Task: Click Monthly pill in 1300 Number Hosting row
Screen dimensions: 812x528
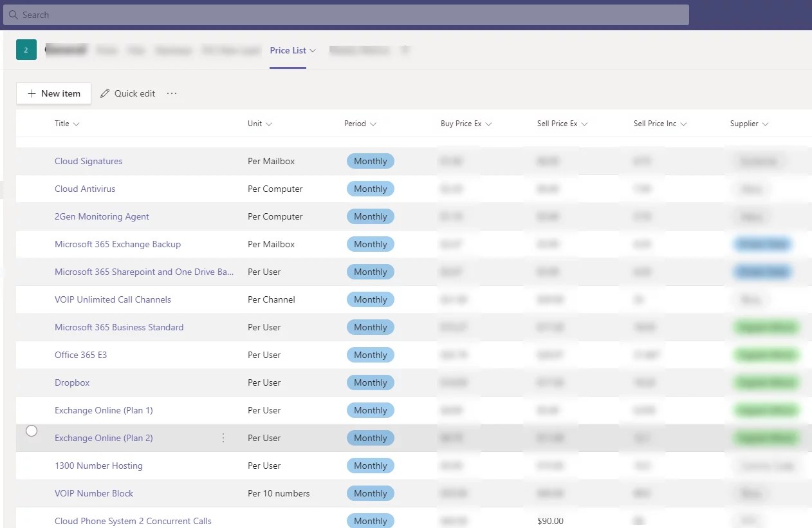Action: click(371, 466)
